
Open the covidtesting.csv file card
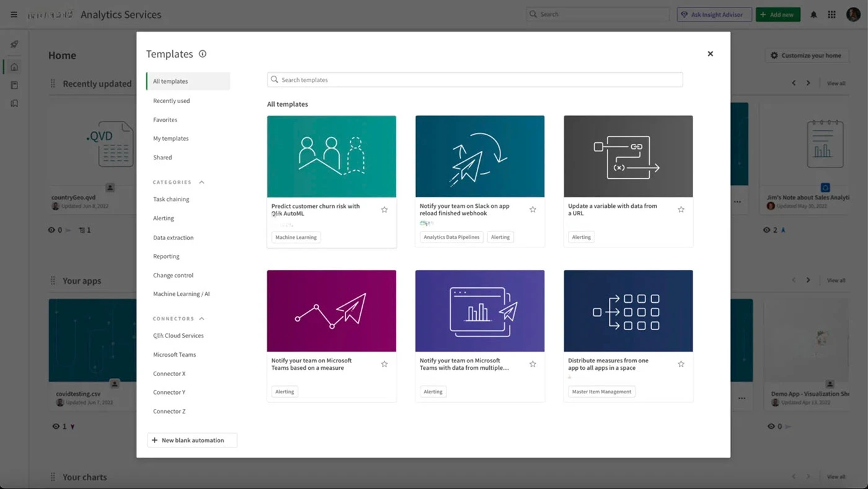(92, 354)
